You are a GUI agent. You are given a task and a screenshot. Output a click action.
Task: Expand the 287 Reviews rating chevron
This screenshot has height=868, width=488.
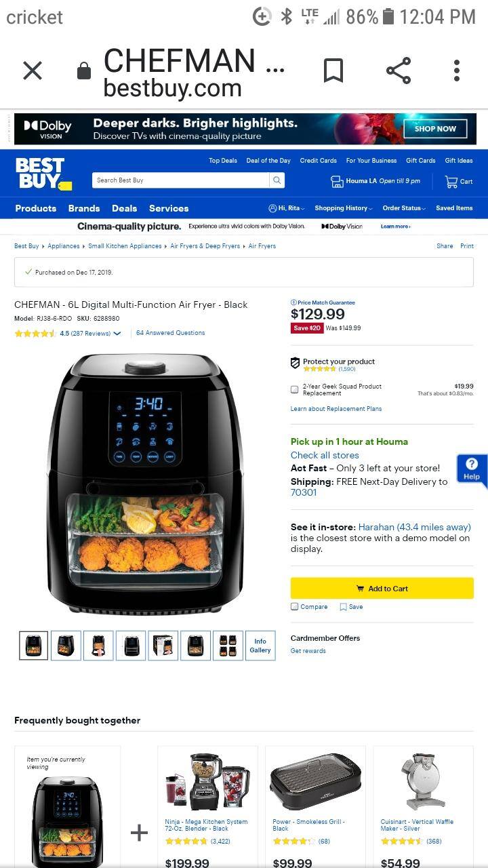(x=117, y=333)
